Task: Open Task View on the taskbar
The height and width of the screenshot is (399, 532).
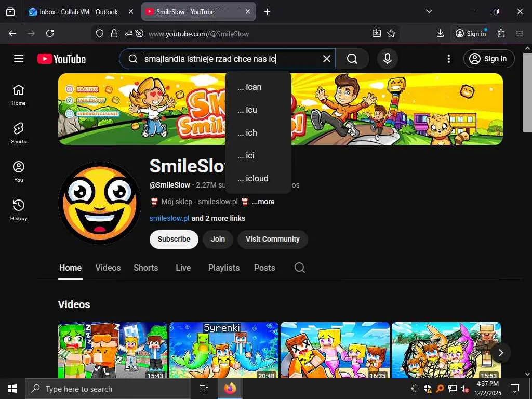Action: tap(203, 389)
